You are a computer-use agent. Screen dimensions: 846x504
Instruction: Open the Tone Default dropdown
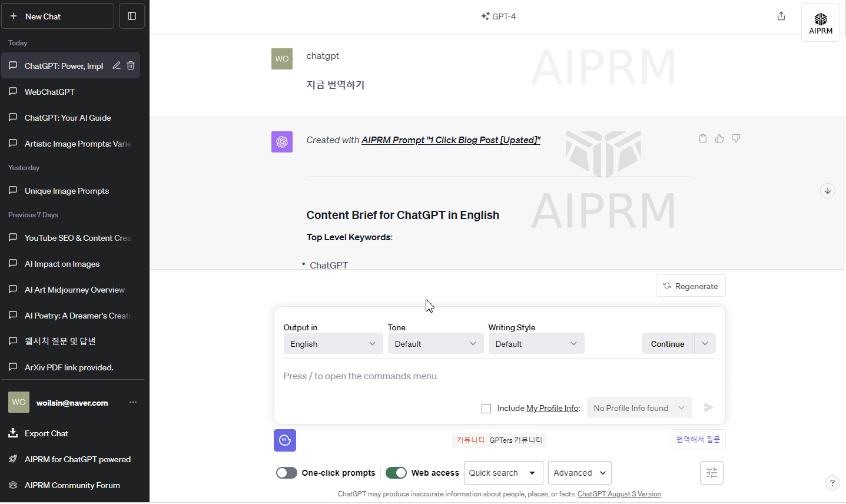point(436,344)
